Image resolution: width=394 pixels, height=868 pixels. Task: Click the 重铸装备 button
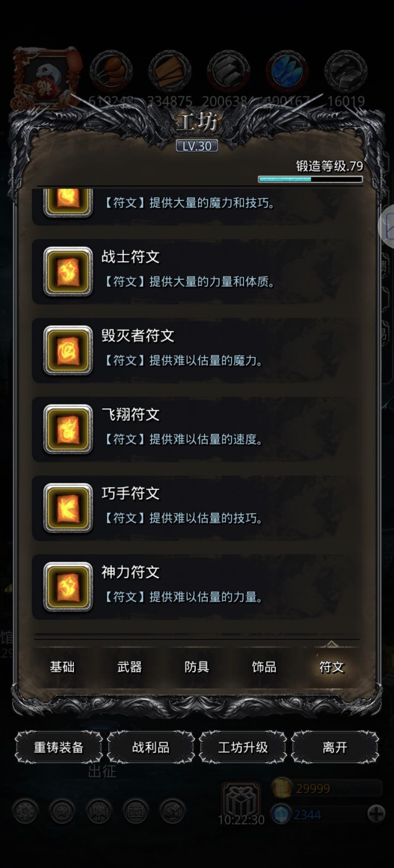pos(59,747)
